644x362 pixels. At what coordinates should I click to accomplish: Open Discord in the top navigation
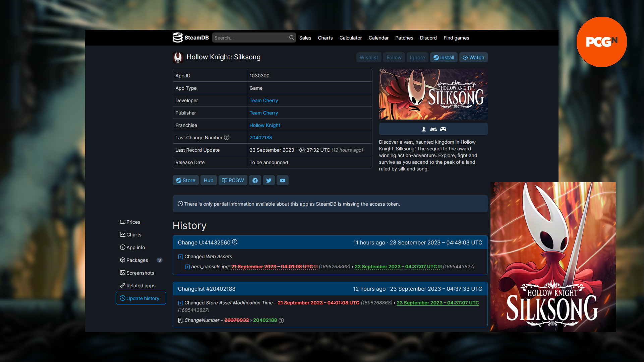[428, 38]
